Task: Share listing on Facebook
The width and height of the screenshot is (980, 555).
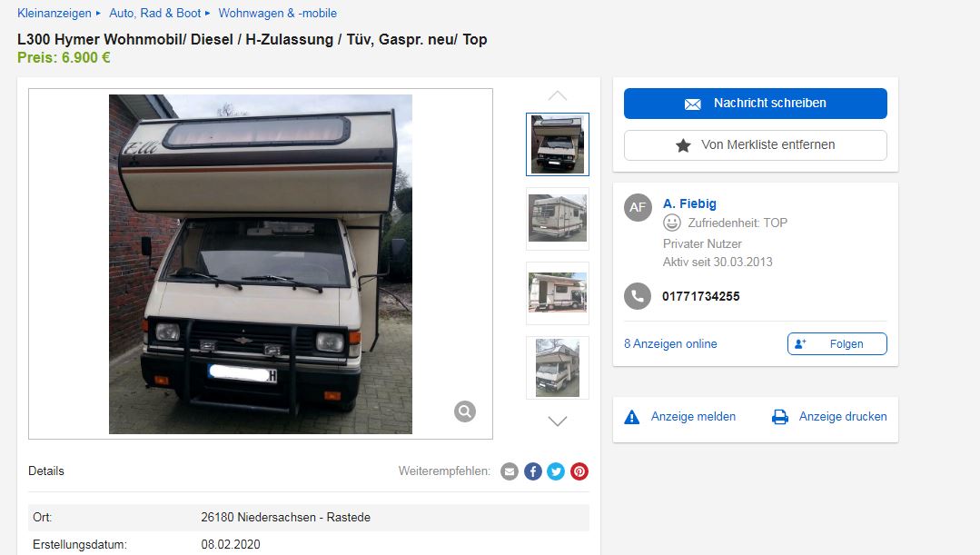Action: 532,471
